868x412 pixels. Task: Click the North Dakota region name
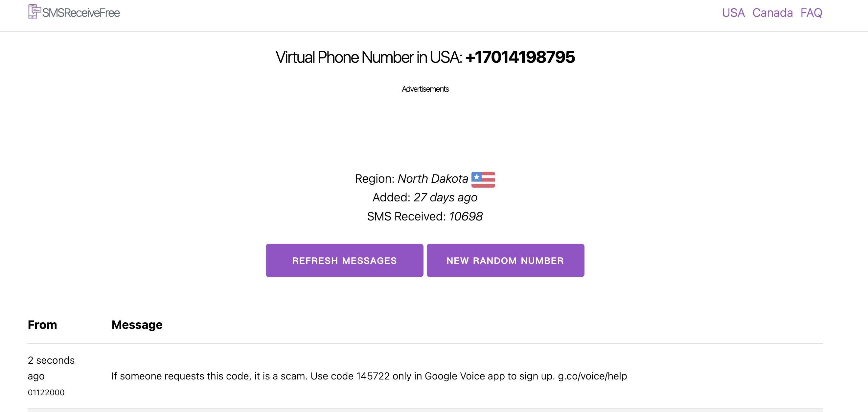[433, 178]
